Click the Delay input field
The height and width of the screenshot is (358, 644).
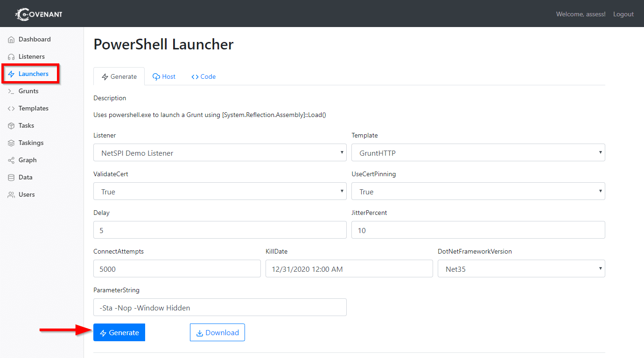(x=220, y=230)
